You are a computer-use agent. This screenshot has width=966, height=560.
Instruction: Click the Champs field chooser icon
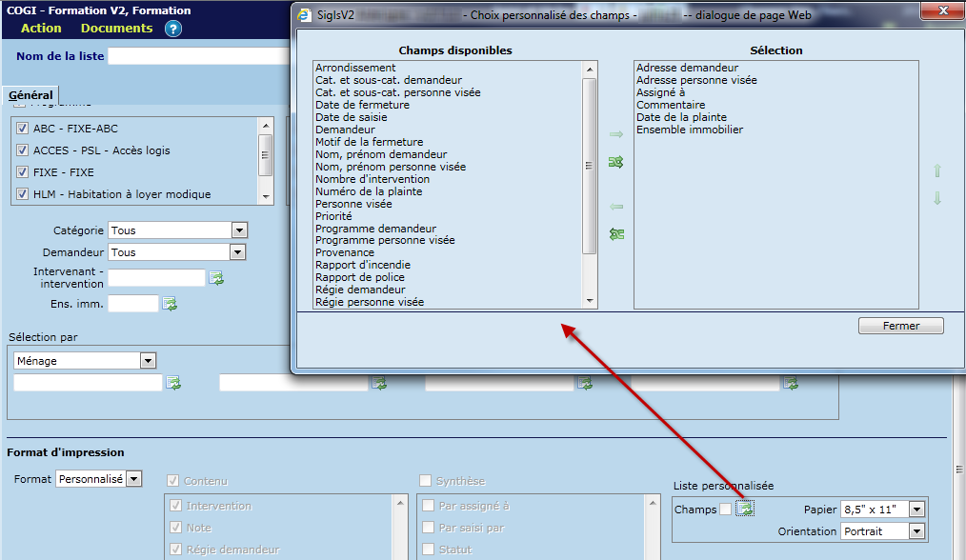tap(745, 510)
